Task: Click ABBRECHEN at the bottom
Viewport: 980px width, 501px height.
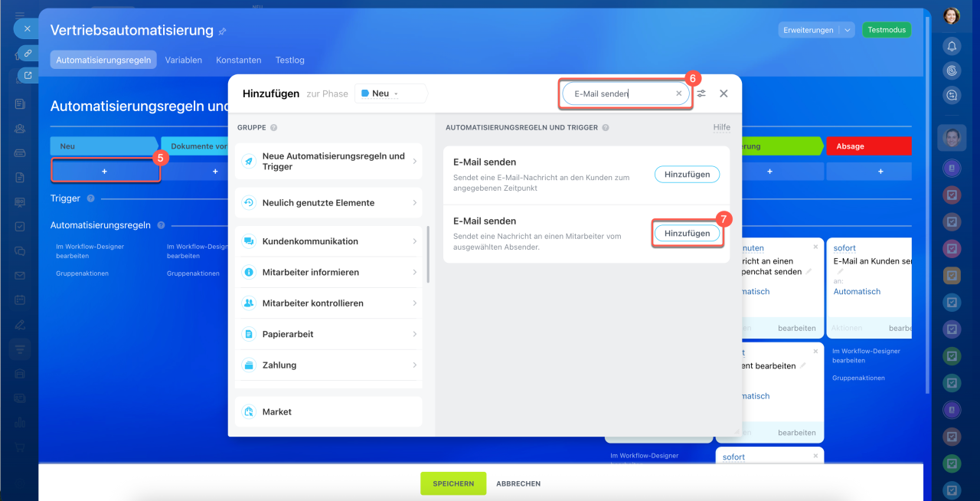Action: pyautogui.click(x=518, y=483)
